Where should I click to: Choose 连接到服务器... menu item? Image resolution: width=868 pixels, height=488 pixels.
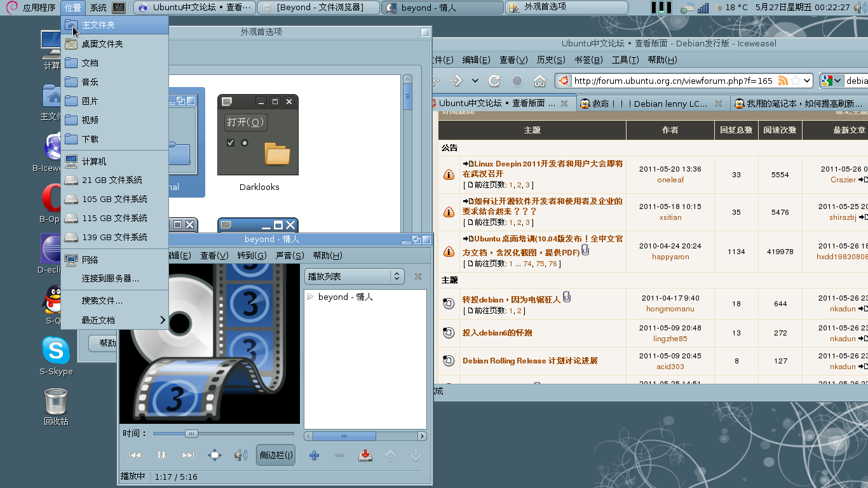tap(114, 278)
